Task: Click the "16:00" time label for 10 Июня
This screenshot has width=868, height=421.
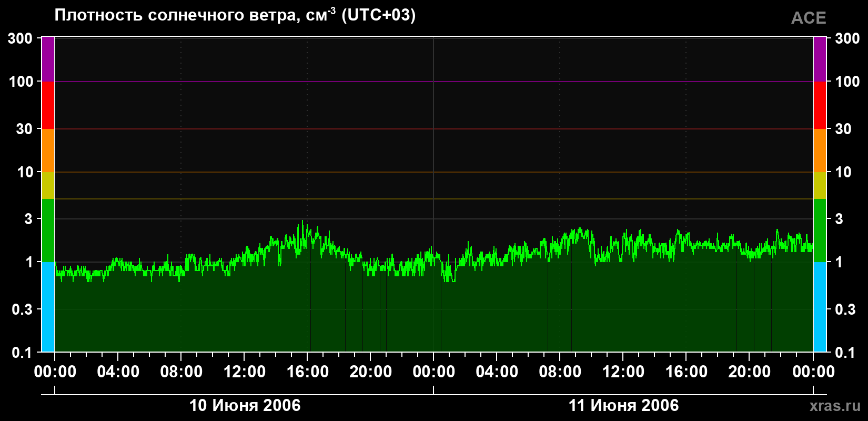Action: (307, 372)
